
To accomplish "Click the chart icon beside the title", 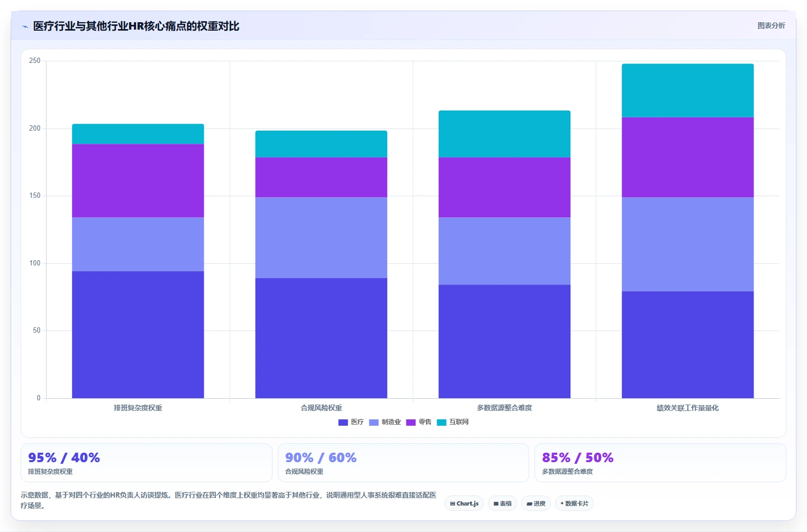I will click(x=25, y=26).
